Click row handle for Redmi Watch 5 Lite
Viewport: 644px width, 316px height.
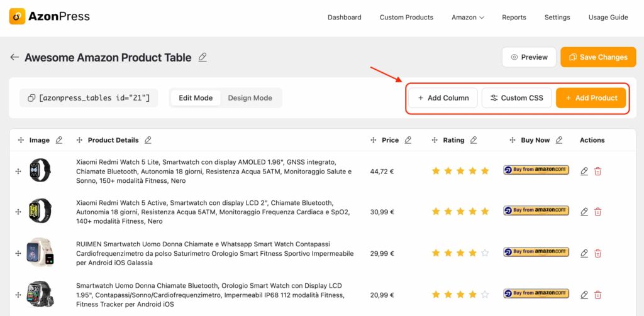pyautogui.click(x=18, y=171)
